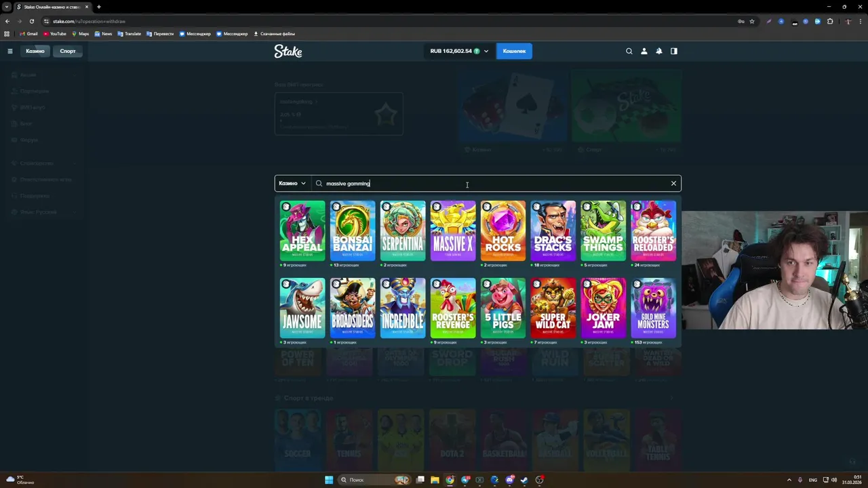Open the Кошелек wallet button
This screenshot has width=868, height=488.
pos(514,51)
